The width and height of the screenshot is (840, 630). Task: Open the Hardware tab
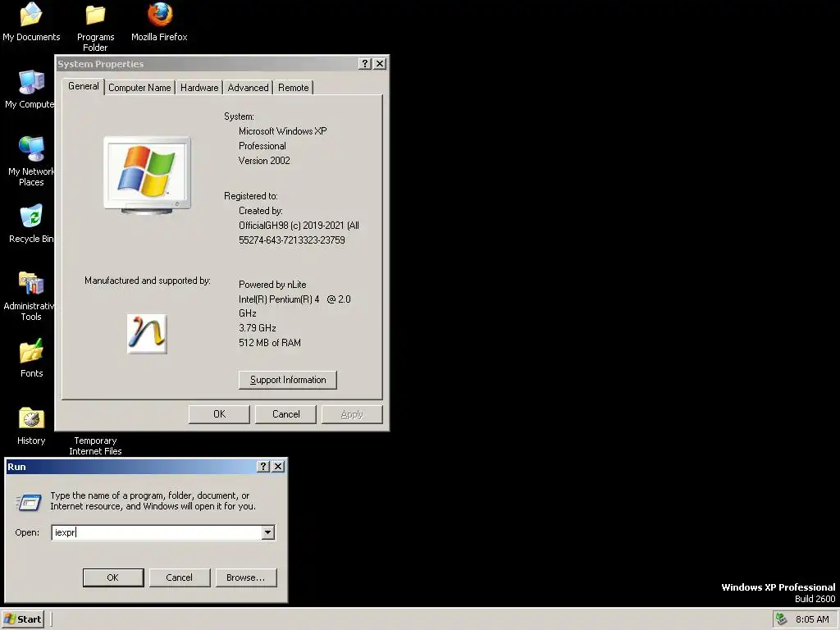pyautogui.click(x=199, y=87)
